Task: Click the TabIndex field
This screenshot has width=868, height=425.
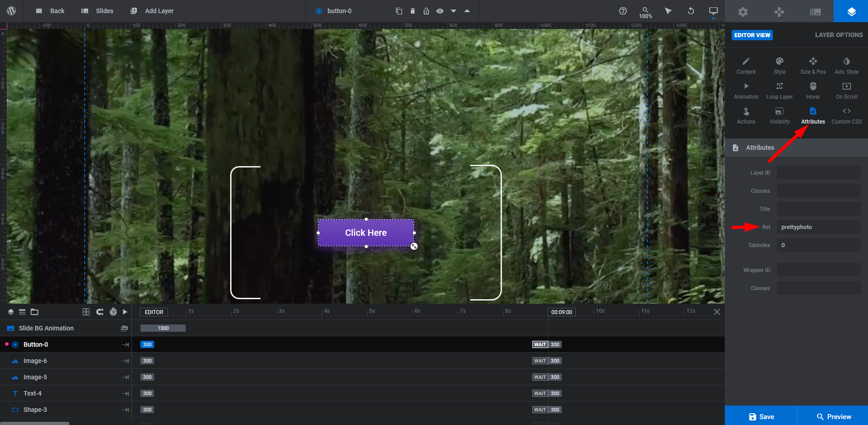Action: (x=819, y=245)
